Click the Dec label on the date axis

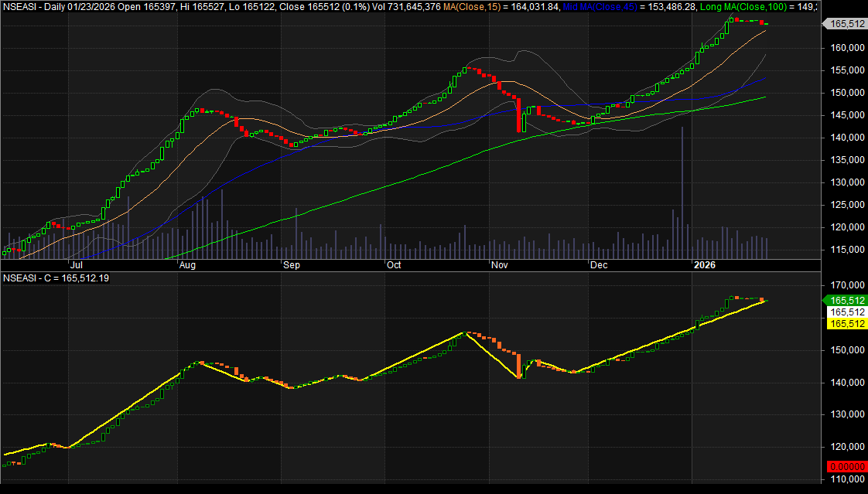click(x=598, y=265)
